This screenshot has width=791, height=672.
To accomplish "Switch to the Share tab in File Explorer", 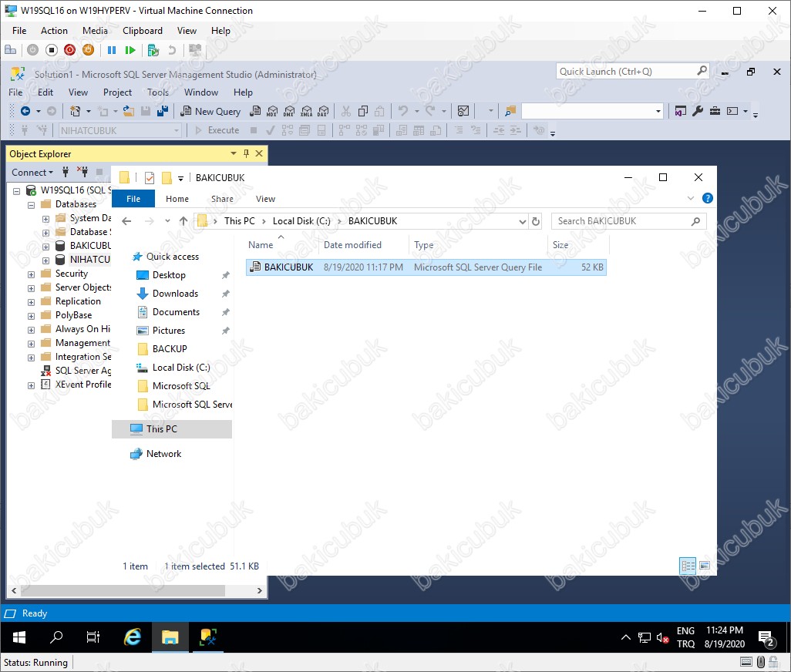I will point(222,199).
